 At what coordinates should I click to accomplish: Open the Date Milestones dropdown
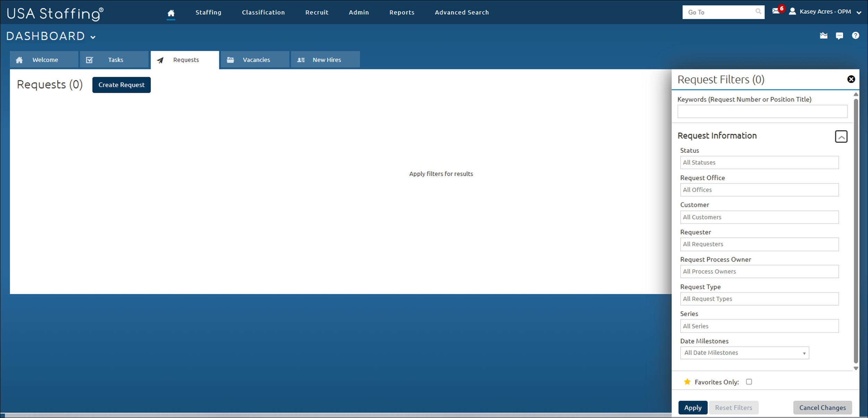(x=744, y=353)
